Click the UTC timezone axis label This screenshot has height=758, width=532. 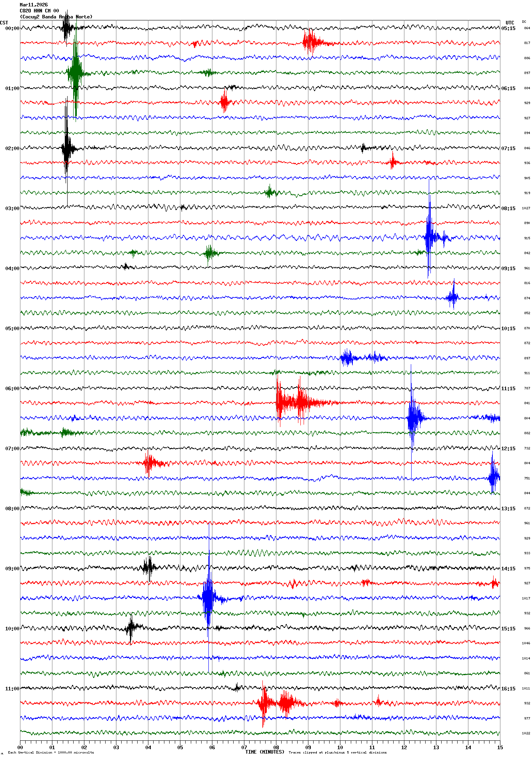point(510,23)
